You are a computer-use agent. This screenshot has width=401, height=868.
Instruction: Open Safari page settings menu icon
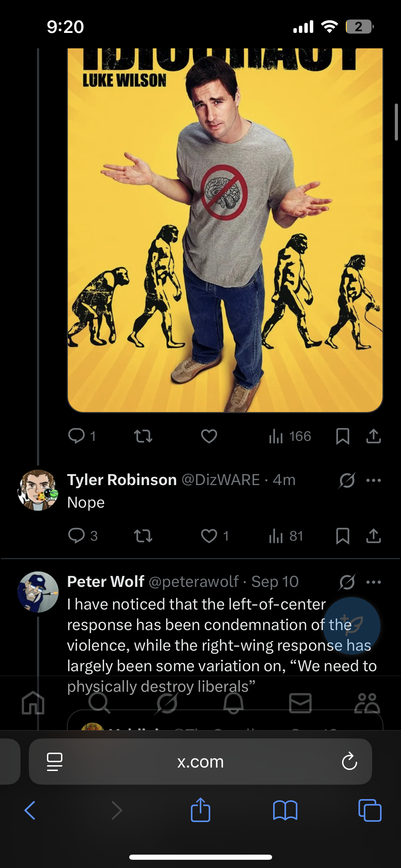[x=54, y=762]
